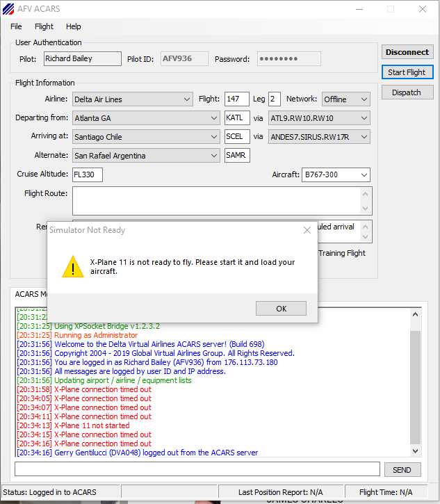Click the 'Using XPSocket Bridge v1.2.3.2' log line
Screen dimensions: 440x504
pyautogui.click(x=88, y=326)
